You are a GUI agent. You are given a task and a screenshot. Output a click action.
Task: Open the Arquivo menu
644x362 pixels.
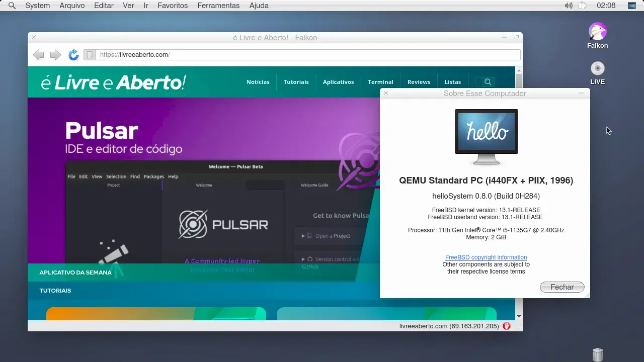(x=72, y=6)
